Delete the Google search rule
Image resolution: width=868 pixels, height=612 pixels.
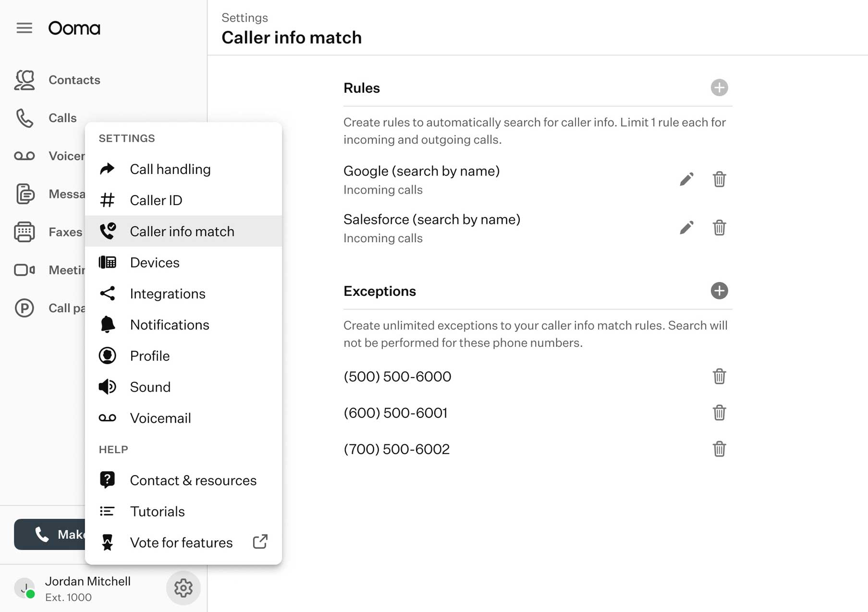click(719, 179)
